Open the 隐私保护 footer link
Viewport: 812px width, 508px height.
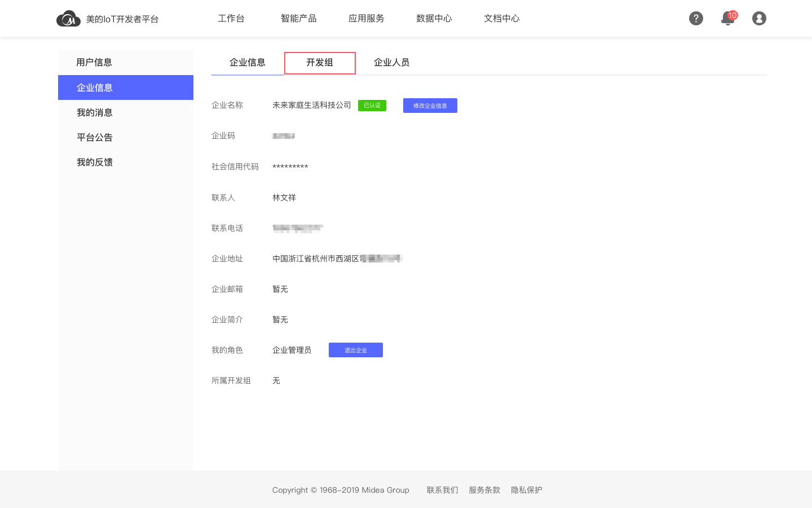(527, 490)
